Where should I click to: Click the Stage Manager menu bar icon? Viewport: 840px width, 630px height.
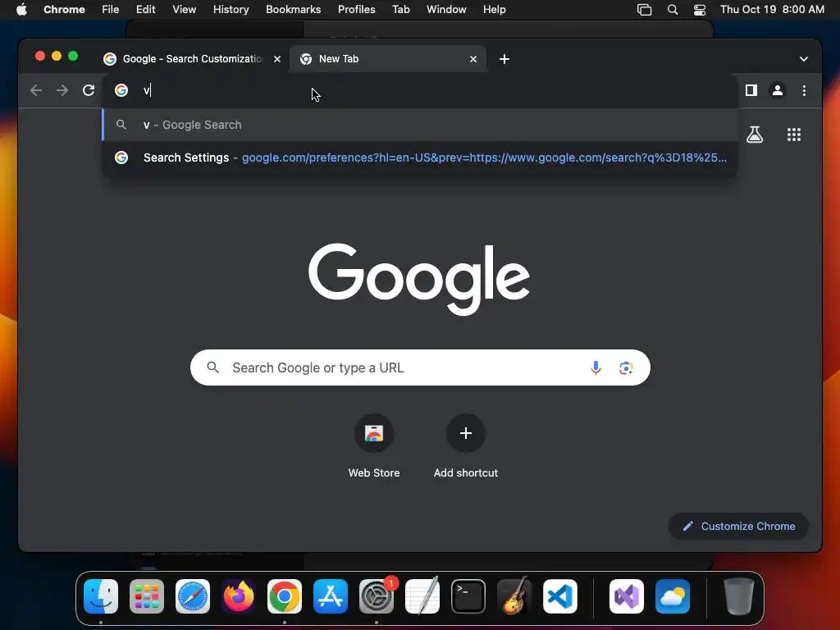644,9
